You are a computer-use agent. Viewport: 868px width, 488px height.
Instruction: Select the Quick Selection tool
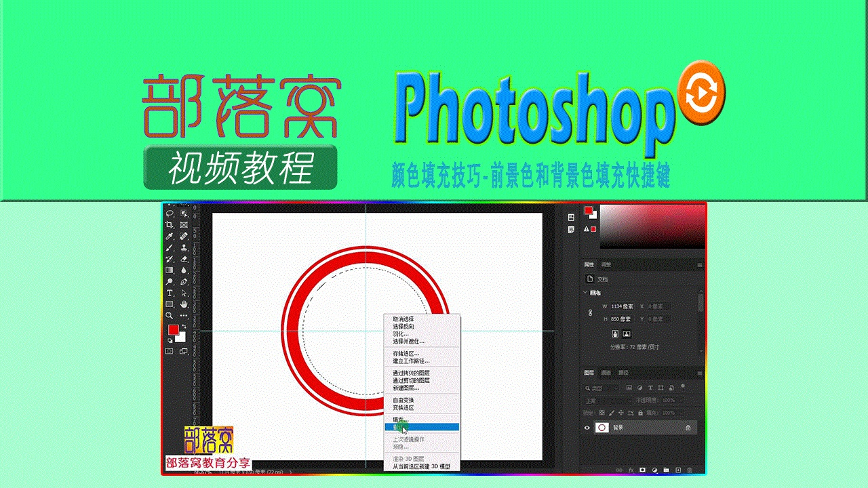click(184, 213)
